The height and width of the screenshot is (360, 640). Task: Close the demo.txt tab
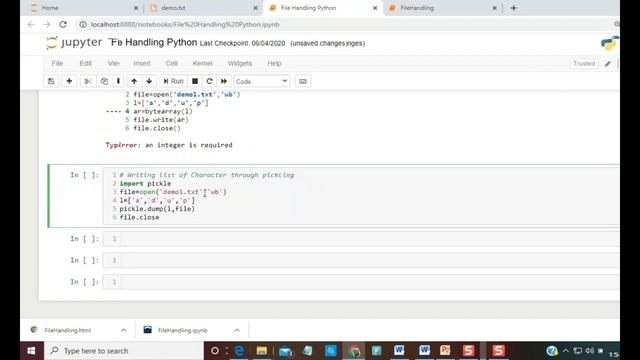point(256,8)
